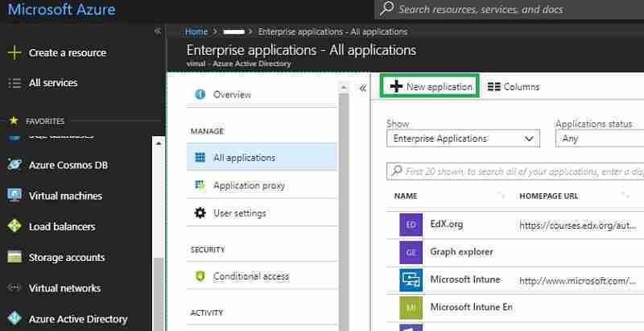The width and height of the screenshot is (644, 331).
Task: Click Virtual machines in favorites
Action: tap(65, 196)
